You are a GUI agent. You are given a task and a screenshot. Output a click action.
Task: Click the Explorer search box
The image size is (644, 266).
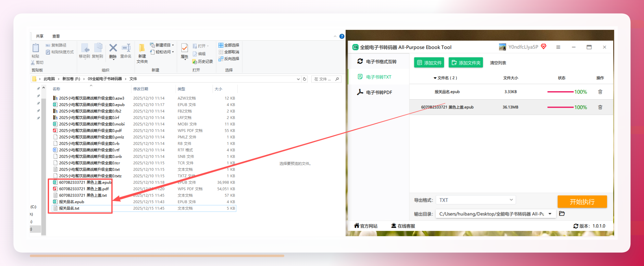pos(327,79)
